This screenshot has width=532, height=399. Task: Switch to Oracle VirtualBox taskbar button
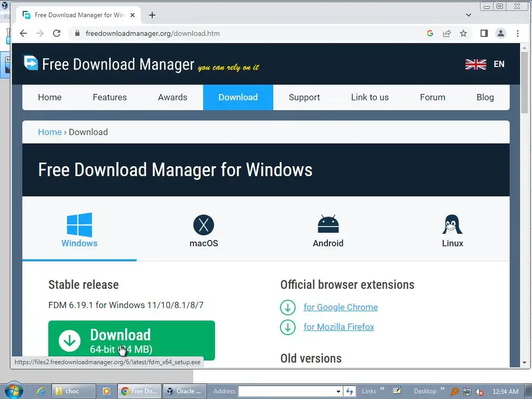pyautogui.click(x=185, y=391)
